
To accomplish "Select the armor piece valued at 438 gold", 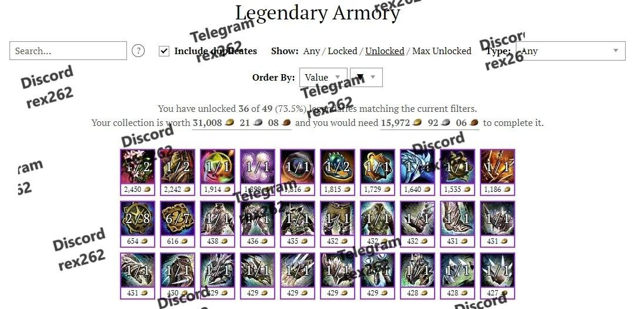I will pos(218,224).
